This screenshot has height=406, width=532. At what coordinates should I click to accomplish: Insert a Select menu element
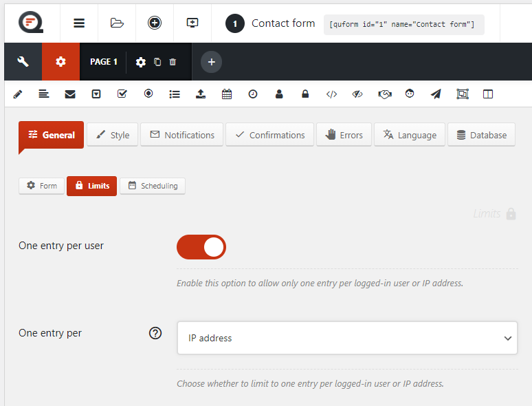96,94
